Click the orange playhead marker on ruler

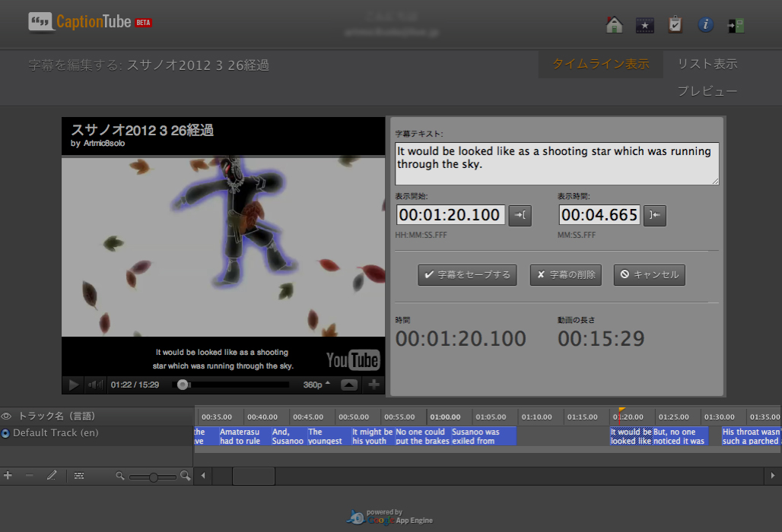tap(622, 410)
